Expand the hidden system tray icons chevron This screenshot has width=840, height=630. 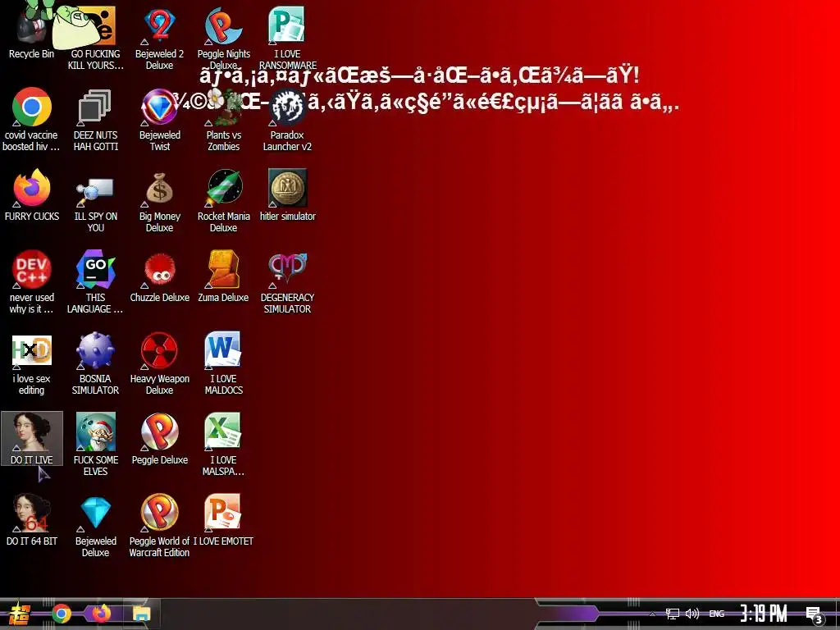point(652,614)
